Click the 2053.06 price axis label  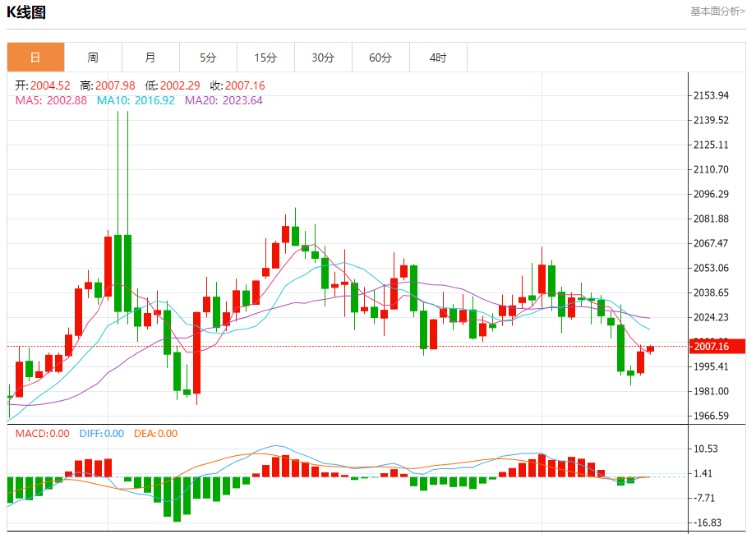711,268
